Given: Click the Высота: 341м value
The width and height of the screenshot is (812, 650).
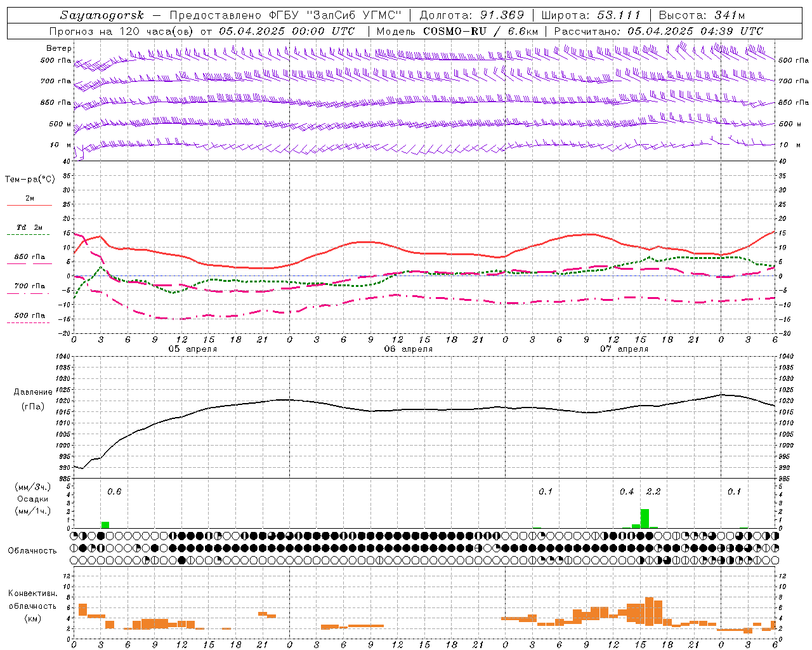Looking at the screenshot, I should (x=701, y=15).
